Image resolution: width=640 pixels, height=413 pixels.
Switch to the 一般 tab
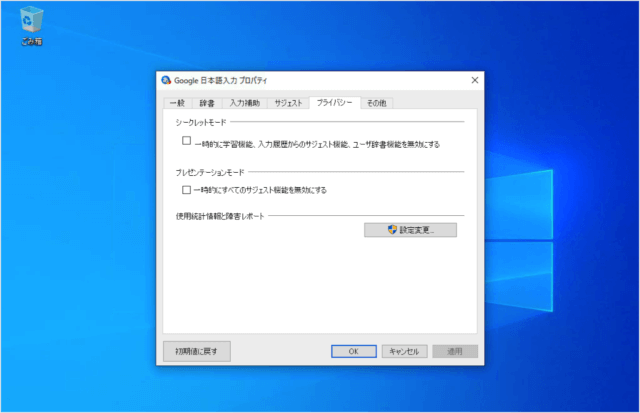click(x=178, y=103)
